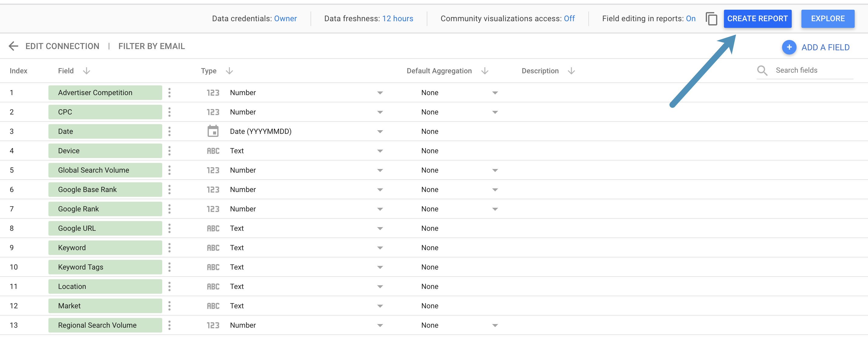Image resolution: width=868 pixels, height=361 pixels.
Task: Open the Filter by Email option
Action: click(151, 46)
